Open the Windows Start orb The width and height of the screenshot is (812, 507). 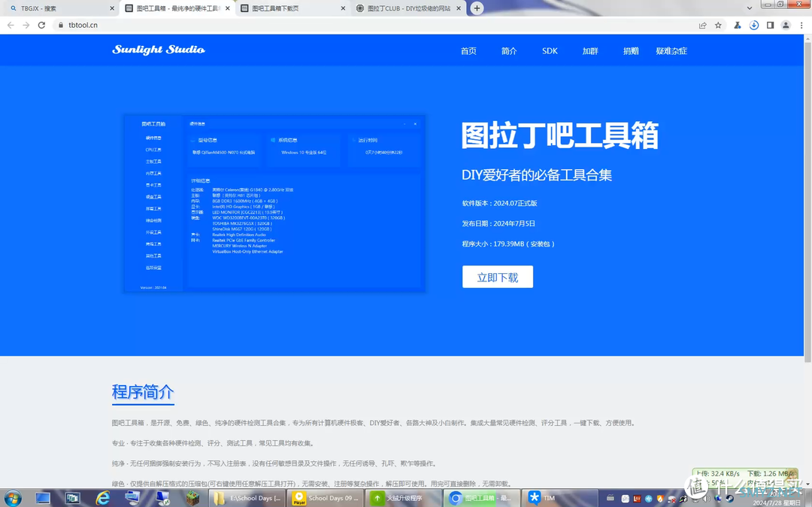13,498
